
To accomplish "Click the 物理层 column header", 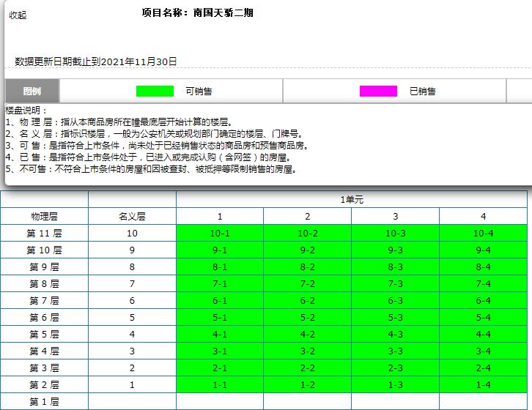I will 44,216.
